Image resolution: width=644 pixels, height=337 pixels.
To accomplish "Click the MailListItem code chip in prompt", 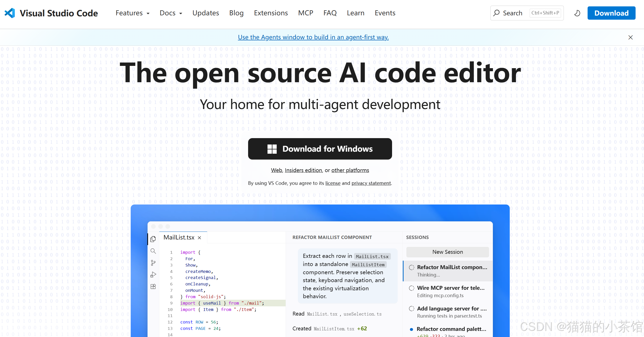I will click(x=368, y=265).
